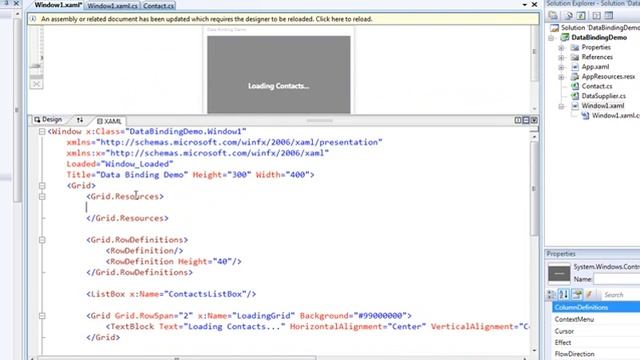Click the fit-to-view icon under the zoom slider
The image size is (640, 360).
36,84
